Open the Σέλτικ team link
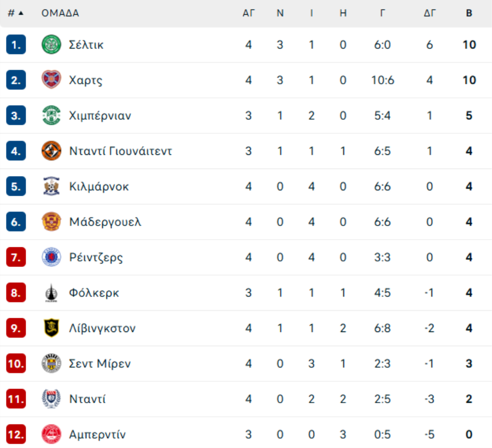Image resolution: width=492 pixels, height=448 pixels. [x=86, y=45]
